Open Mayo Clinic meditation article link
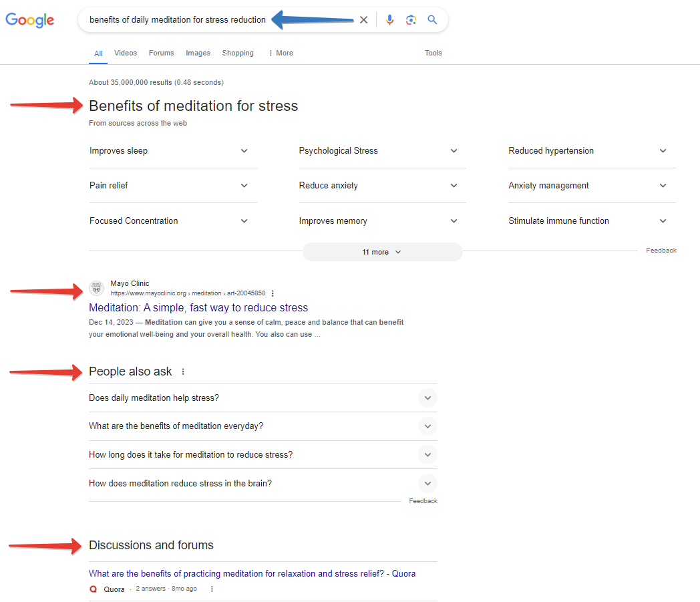700x602 pixels. pos(198,308)
